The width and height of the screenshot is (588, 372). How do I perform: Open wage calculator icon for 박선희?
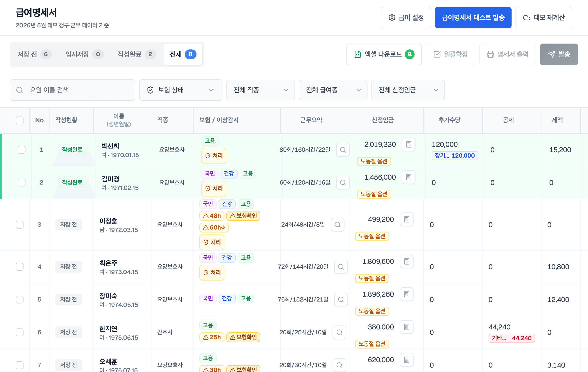(x=408, y=144)
